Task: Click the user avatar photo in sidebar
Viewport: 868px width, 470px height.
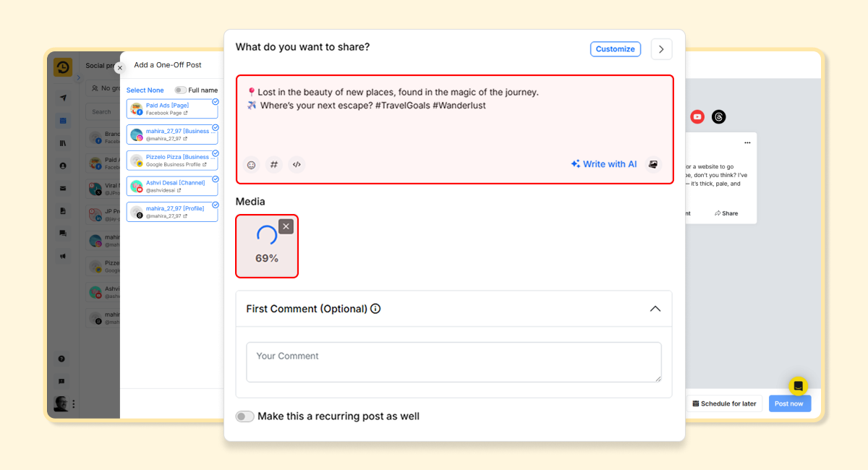Action: point(61,403)
